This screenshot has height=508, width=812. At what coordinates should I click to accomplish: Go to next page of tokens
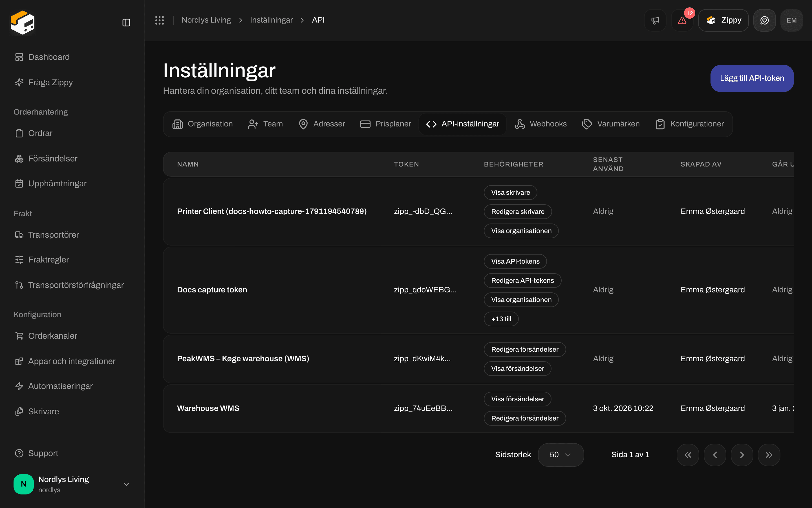(742, 455)
